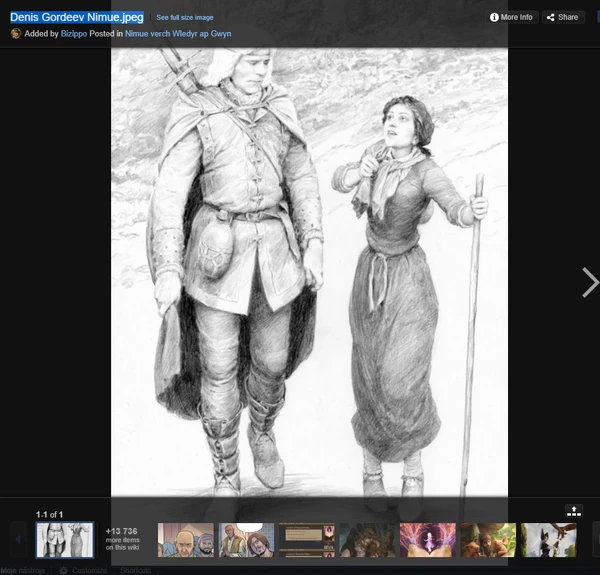The width and height of the screenshot is (600, 575).
Task: Open See full size image link
Action: [185, 18]
